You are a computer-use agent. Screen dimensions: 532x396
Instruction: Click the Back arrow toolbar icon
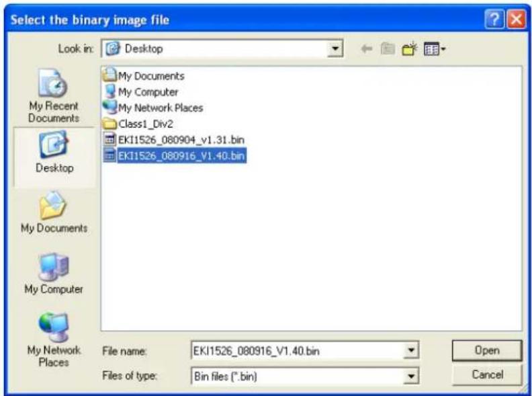367,49
